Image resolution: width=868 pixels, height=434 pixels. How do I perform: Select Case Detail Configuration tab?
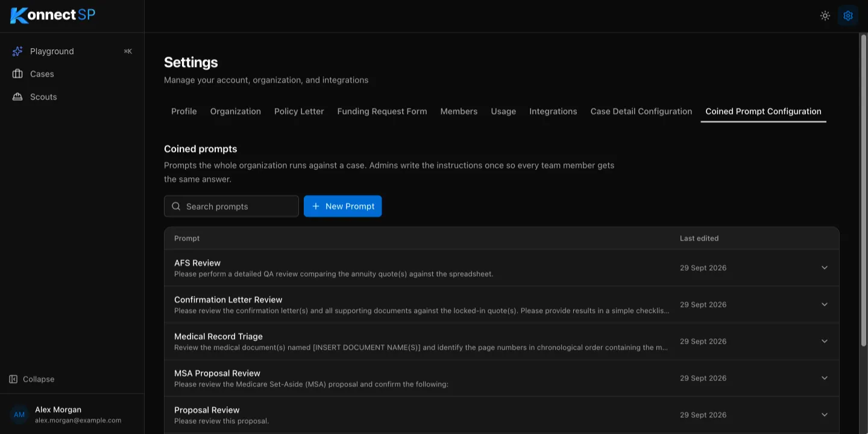641,112
